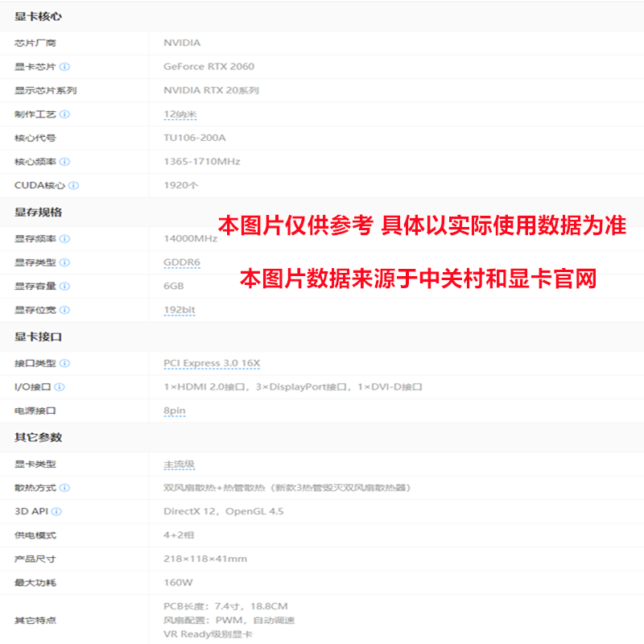Show the info icon for 显存位宽
The image size is (644, 644).
tap(65, 310)
